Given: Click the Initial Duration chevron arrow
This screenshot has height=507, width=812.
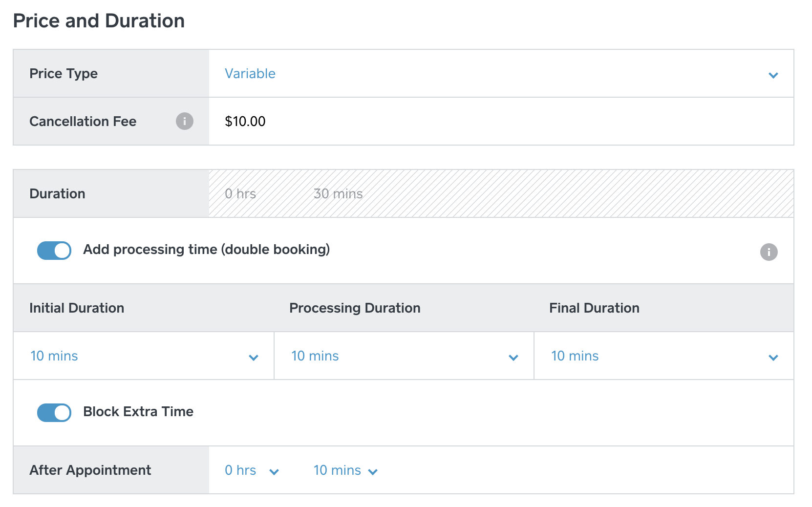Looking at the screenshot, I should (x=254, y=358).
